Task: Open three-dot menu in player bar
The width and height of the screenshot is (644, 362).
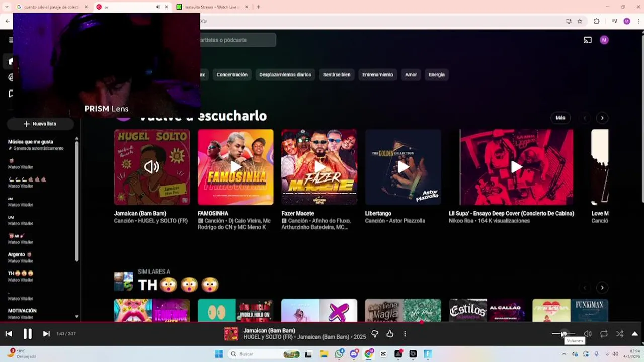Action: point(405,334)
